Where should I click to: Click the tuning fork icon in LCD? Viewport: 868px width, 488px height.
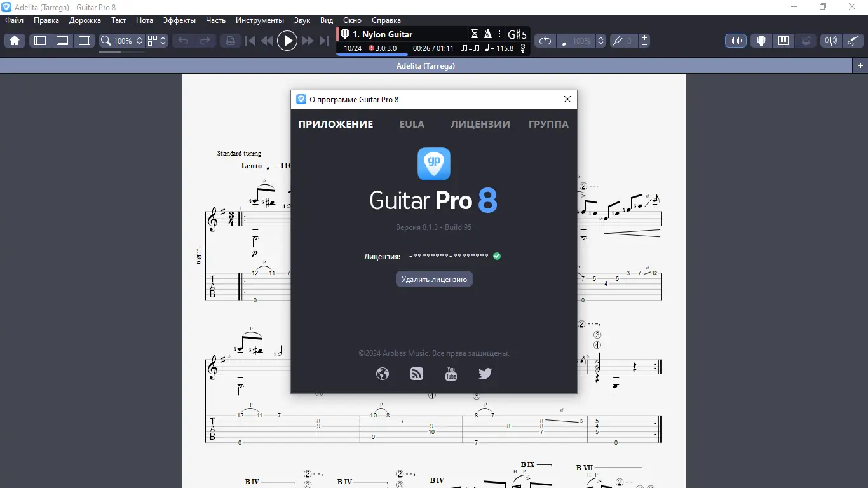523,48
